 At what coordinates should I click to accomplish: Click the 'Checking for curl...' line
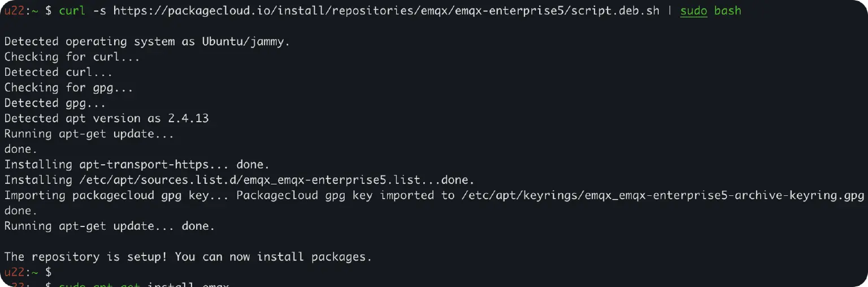point(72,57)
